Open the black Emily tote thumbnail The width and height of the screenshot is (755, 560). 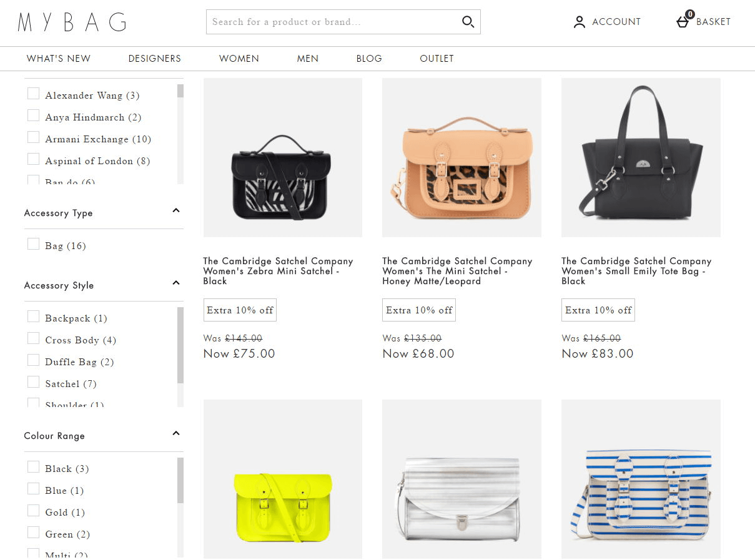[x=641, y=157]
